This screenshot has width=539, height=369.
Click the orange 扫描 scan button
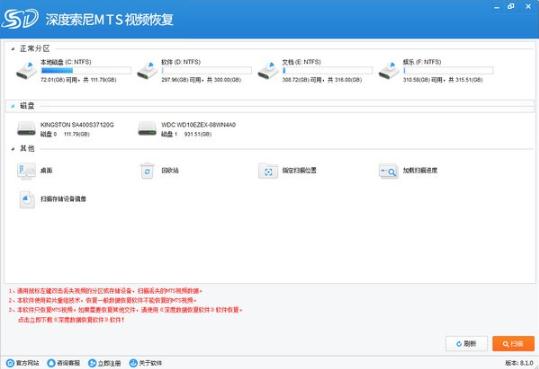(513, 344)
